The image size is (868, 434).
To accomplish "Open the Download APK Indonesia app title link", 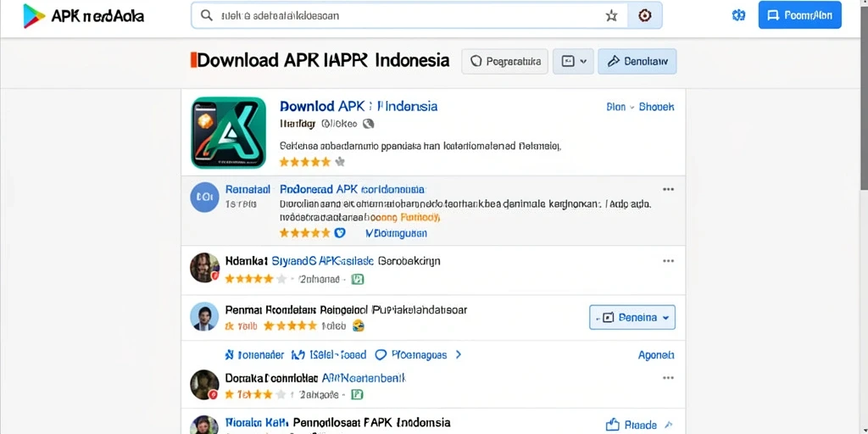I will pyautogui.click(x=359, y=106).
